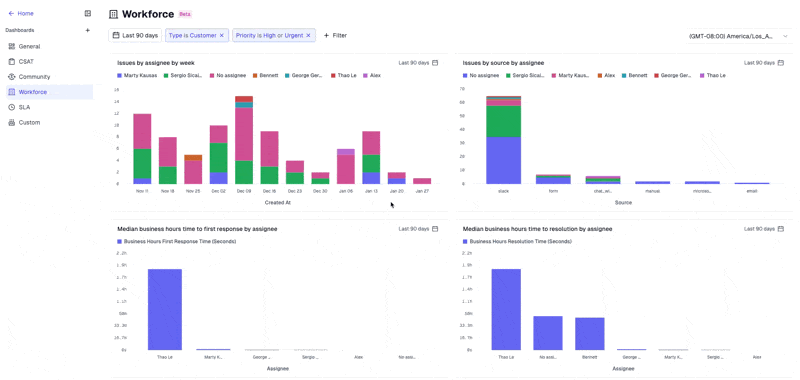This screenshot has width=800, height=380.
Task: Toggle Business Hours Resolution Time legend
Action: [x=517, y=241]
